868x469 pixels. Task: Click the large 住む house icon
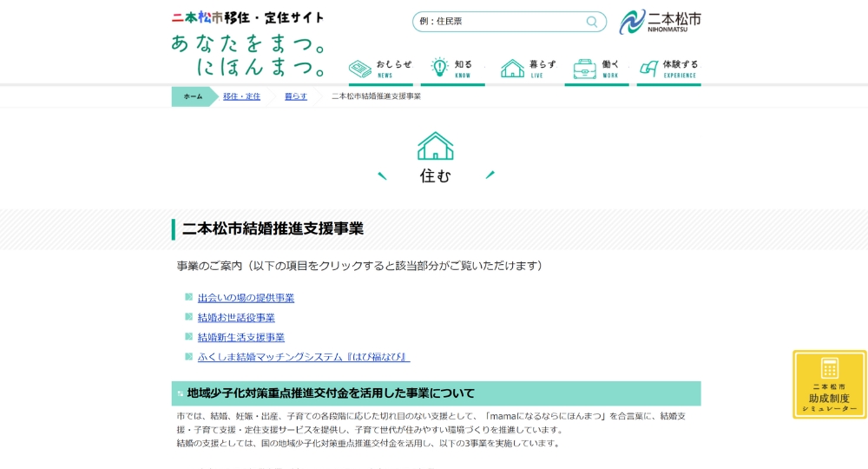pos(435,146)
